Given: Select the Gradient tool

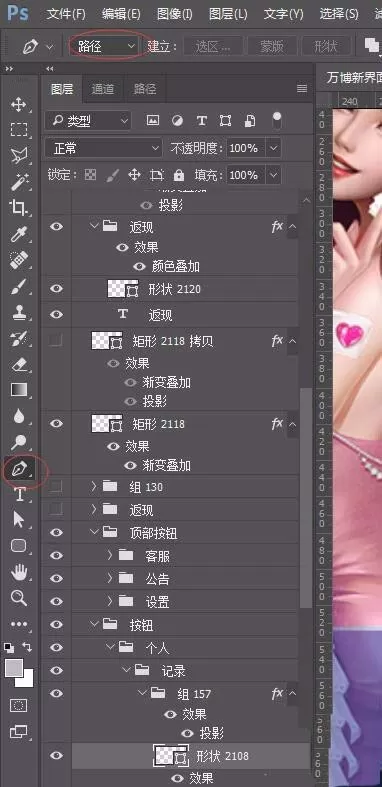Looking at the screenshot, I should coord(19,389).
